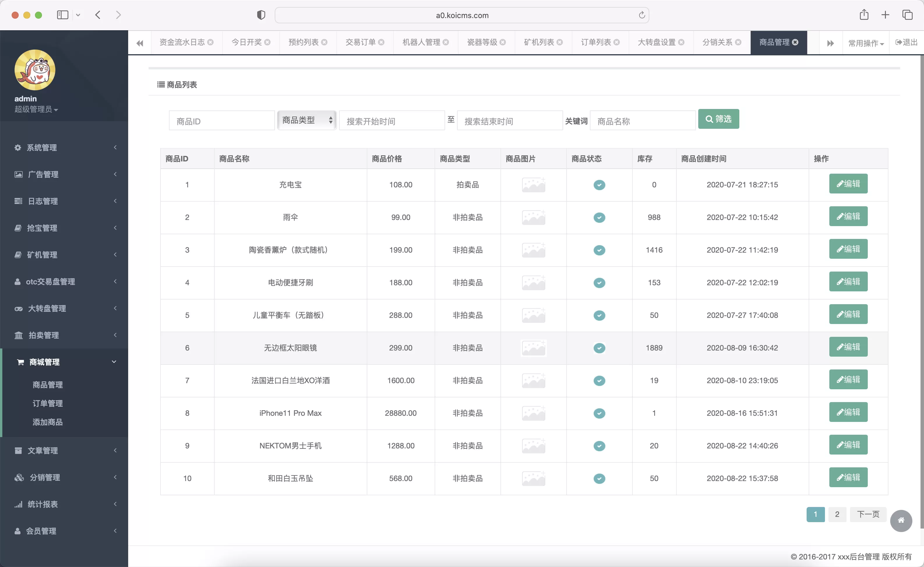Toggle status for 无边框太阳眼镜 row
Viewport: 924px width, 567px height.
[x=599, y=348]
